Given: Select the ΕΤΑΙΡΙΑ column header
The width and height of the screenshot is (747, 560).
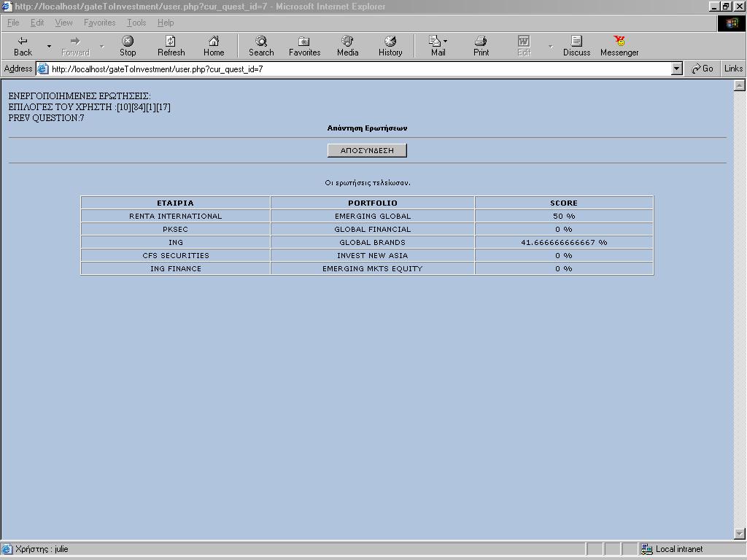Looking at the screenshot, I should pos(175,203).
